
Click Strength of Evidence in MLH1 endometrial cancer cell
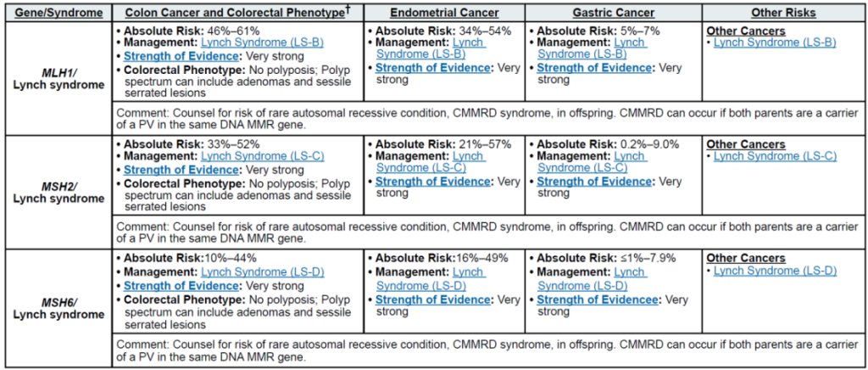433,67
